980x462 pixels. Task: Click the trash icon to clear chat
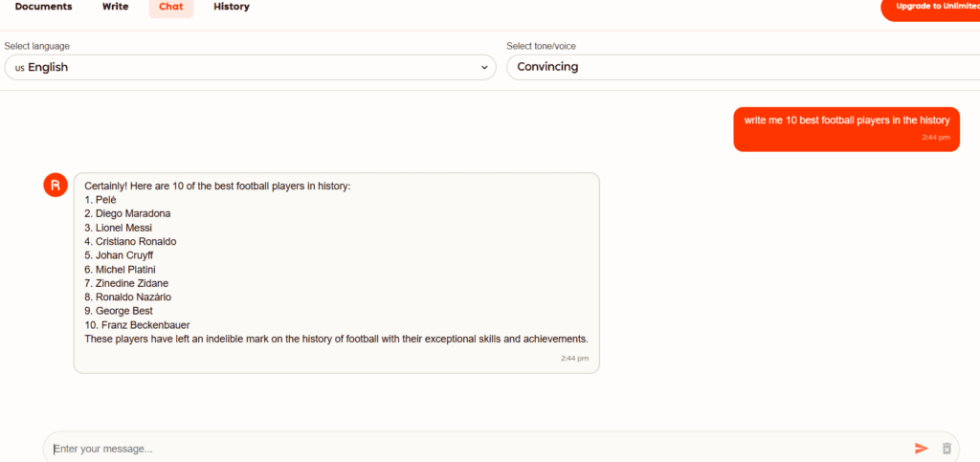947,448
